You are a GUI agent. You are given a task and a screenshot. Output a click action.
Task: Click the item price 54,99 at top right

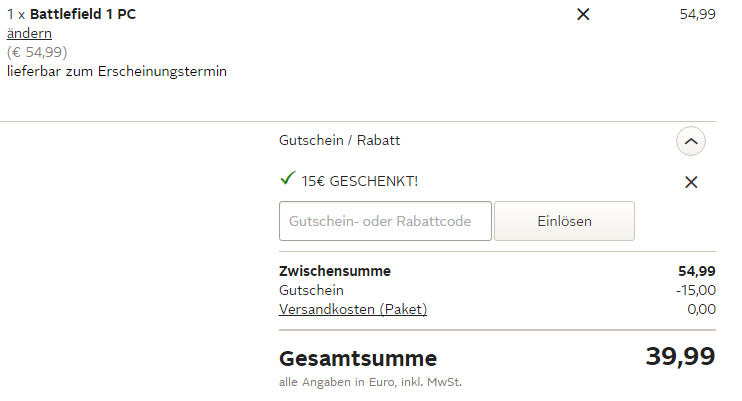[697, 14]
